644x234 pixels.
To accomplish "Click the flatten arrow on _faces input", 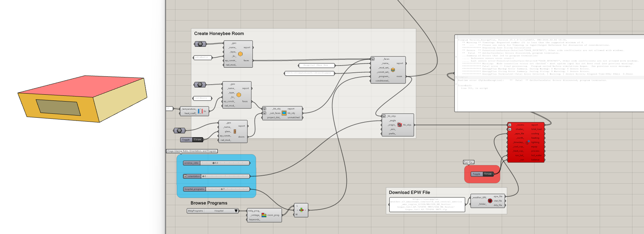I will pyautogui.click(x=373, y=59).
